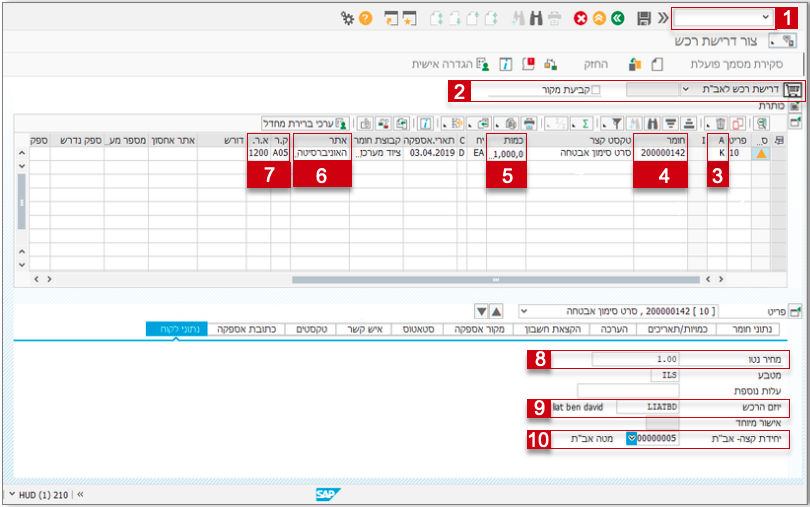Open the orange help question mark icon
Image resolution: width=810 pixels, height=507 pixels.
[x=366, y=19]
